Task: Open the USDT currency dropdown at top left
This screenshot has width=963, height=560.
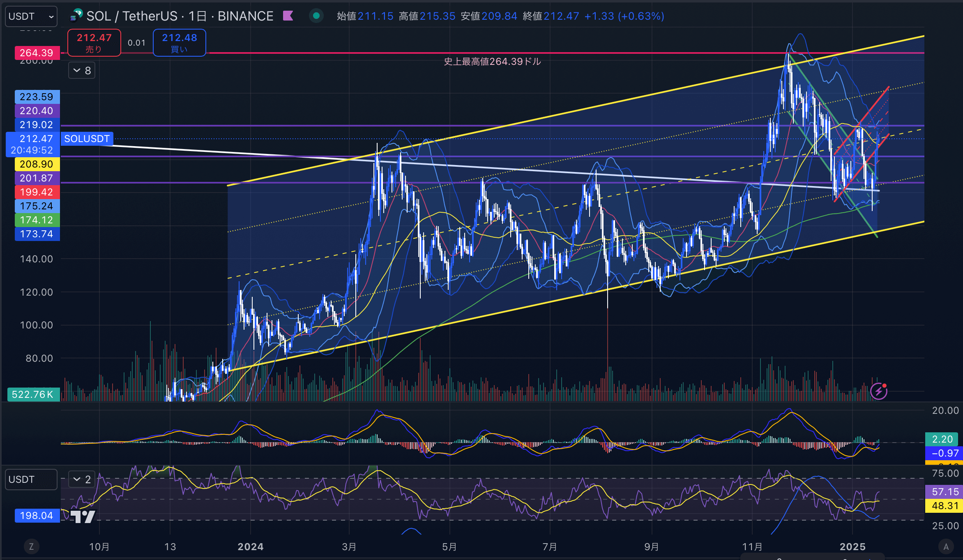Action: pos(31,16)
